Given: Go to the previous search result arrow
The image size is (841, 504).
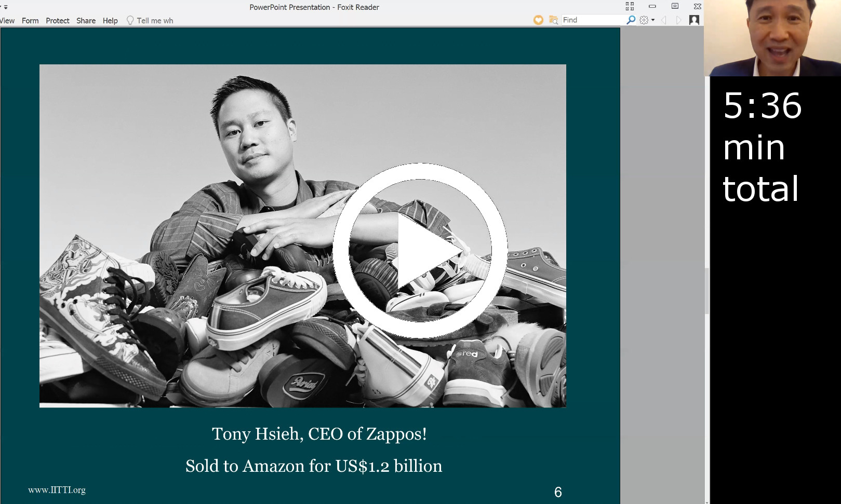Looking at the screenshot, I should (664, 20).
